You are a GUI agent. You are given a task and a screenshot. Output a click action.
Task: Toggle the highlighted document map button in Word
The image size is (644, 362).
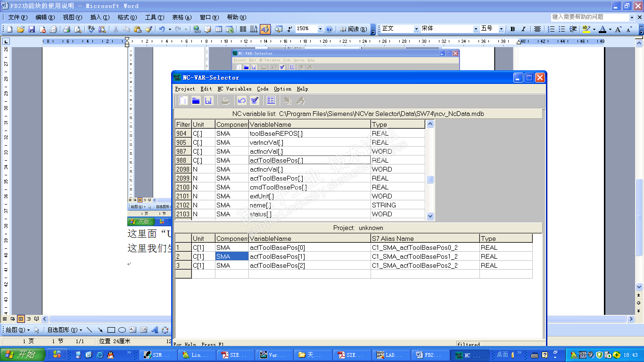pyautogui.click(x=265, y=29)
